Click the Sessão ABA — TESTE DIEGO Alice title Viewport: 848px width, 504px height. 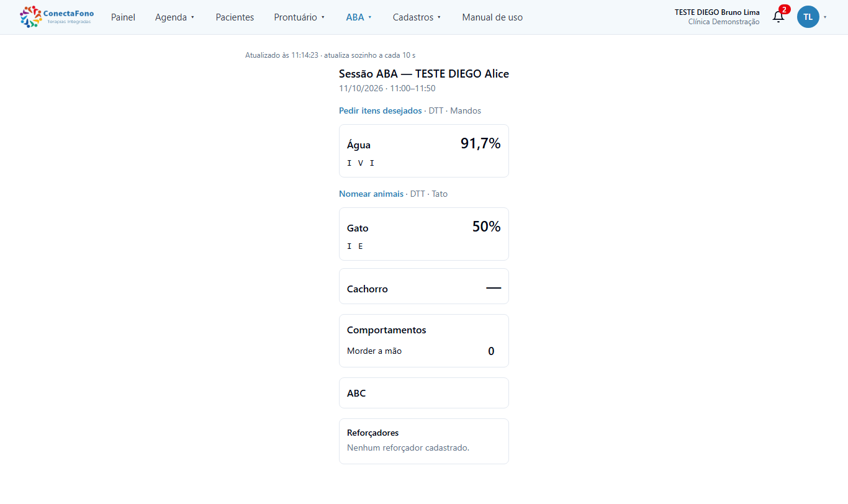(424, 74)
